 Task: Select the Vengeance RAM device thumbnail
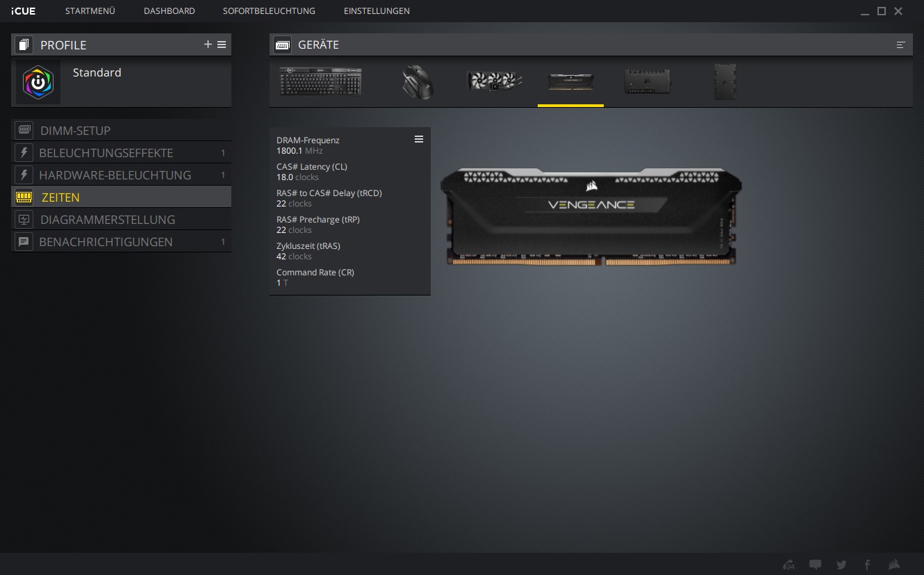click(570, 82)
